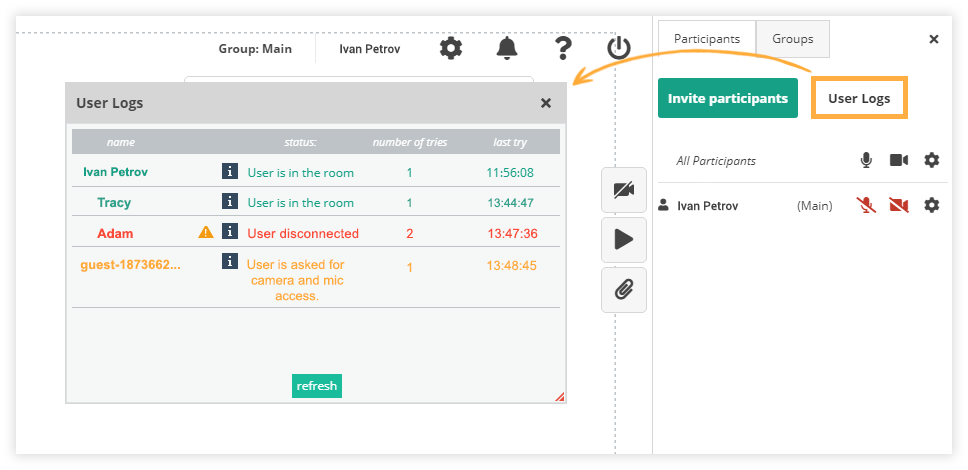Toggle the crossed-out camera button
This screenshot has height=470, width=968.
coord(624,190)
